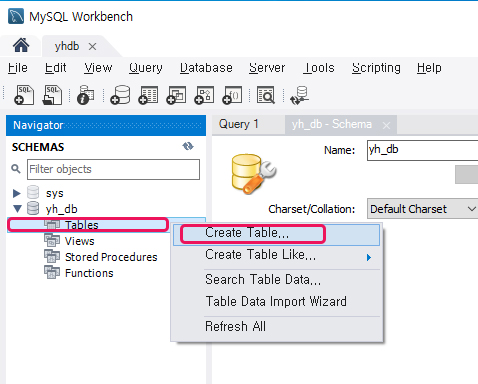Click the Navigator panel header
The height and width of the screenshot is (384, 478).
point(106,125)
